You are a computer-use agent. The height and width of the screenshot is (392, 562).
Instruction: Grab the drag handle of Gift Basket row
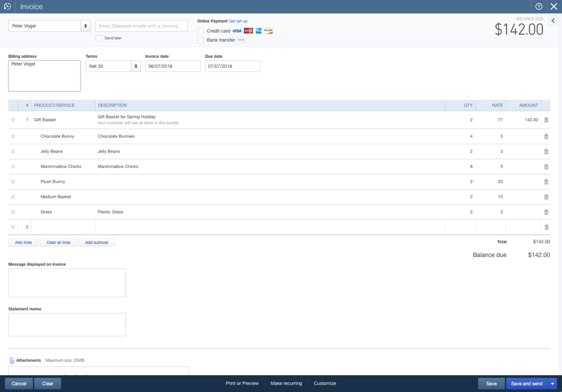(13, 120)
